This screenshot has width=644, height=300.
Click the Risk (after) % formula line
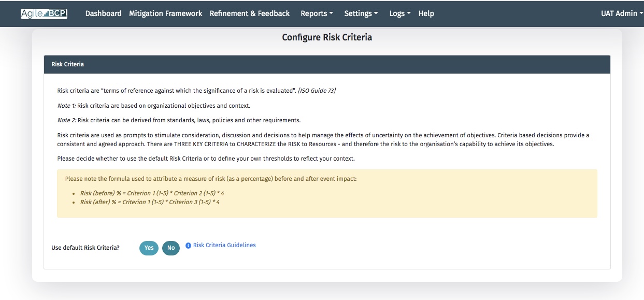[x=150, y=202]
